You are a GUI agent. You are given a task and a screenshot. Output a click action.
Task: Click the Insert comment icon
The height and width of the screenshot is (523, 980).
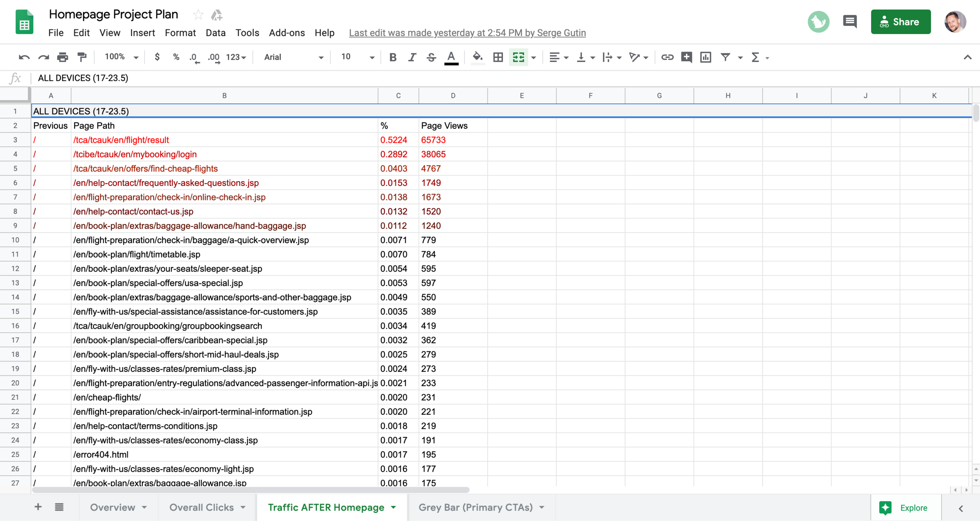click(686, 57)
